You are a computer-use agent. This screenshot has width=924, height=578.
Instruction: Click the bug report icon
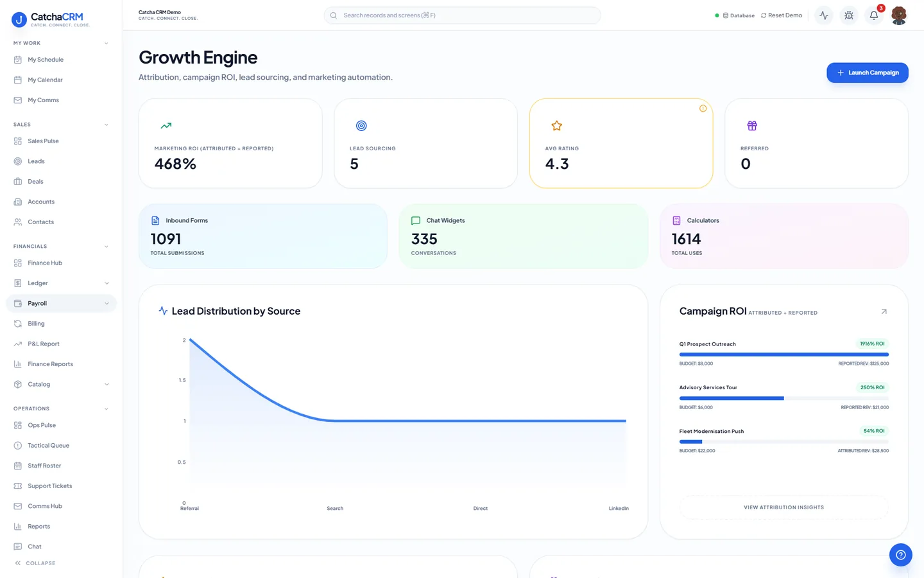click(849, 15)
